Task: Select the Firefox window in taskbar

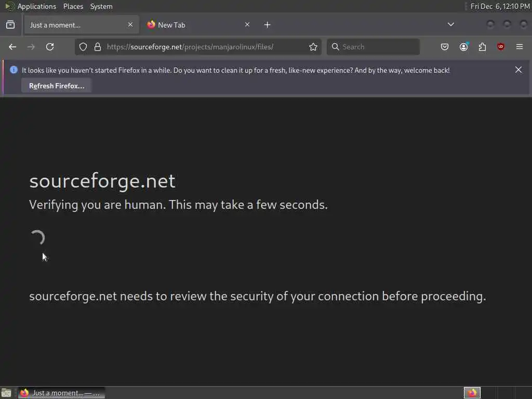Action: point(61,393)
